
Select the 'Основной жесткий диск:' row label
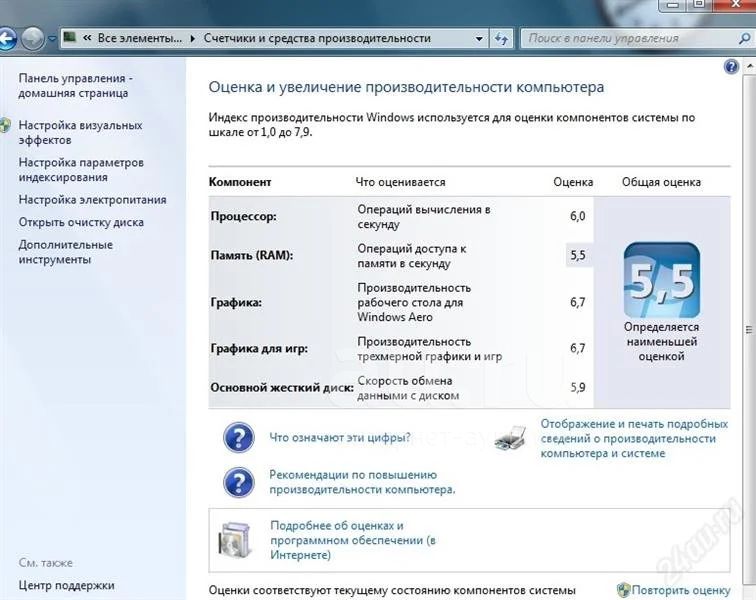click(282, 387)
